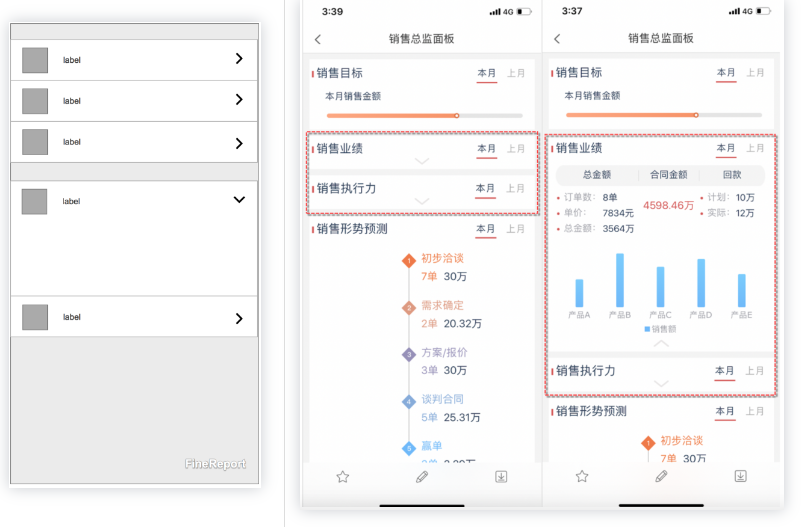Select 上月 tab of 销售业绩 on 3:39 screen
This screenshot has height=527, width=801.
click(x=516, y=149)
